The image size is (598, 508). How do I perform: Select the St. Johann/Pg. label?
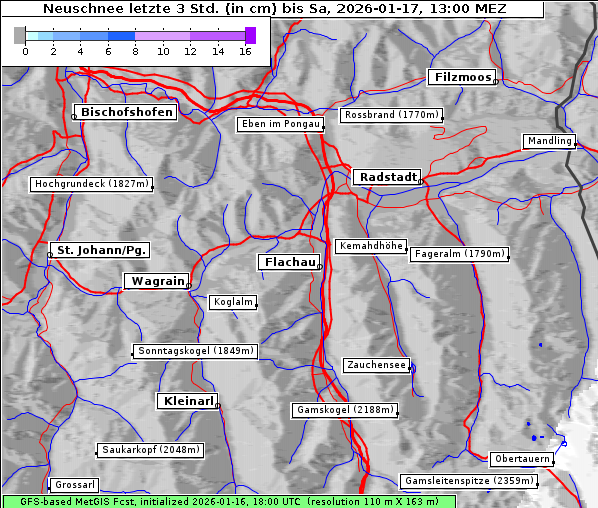[x=100, y=250]
